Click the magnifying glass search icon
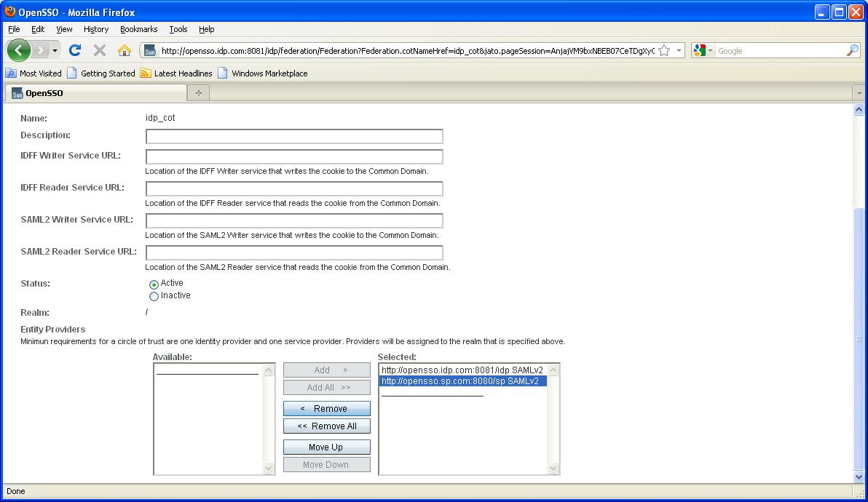 click(853, 50)
